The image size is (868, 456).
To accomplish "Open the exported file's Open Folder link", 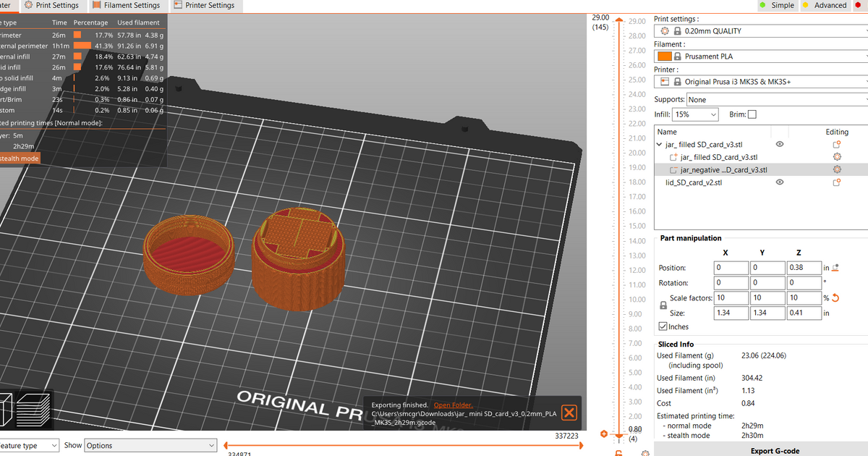I will coord(453,405).
